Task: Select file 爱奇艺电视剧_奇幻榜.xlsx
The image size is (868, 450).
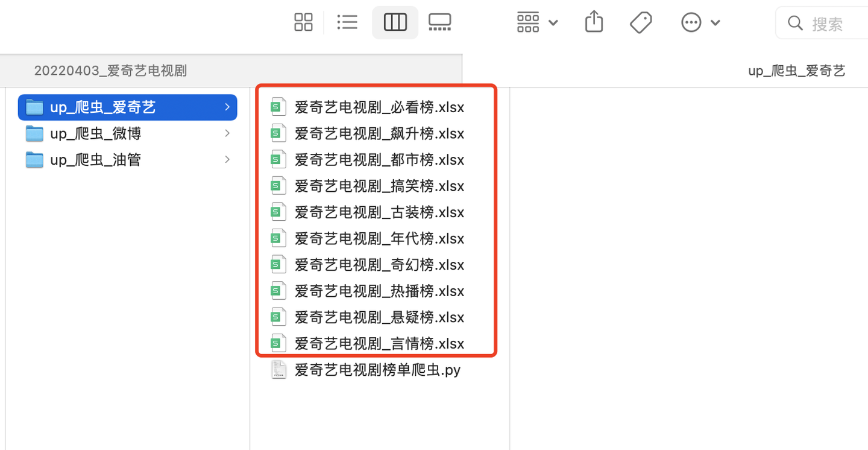Action: [x=379, y=265]
